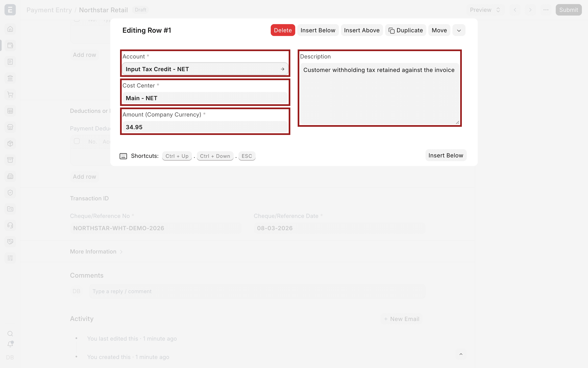This screenshot has width=588, height=368.
Task: Open the sliders settings icon in sidebar
Action: pos(10,258)
